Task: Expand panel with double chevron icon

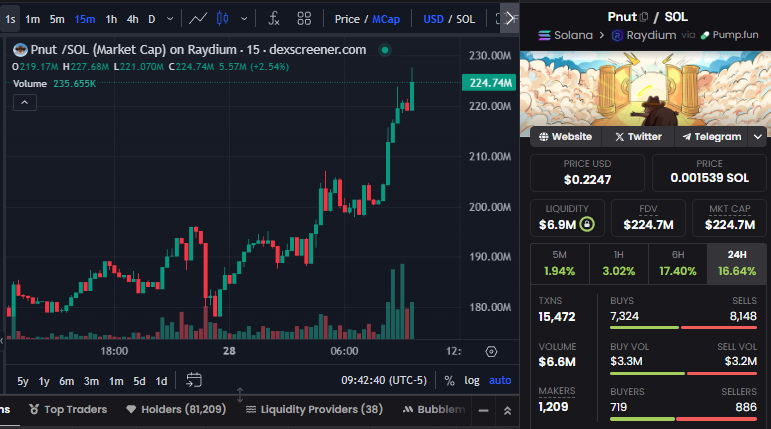Action: [507, 410]
